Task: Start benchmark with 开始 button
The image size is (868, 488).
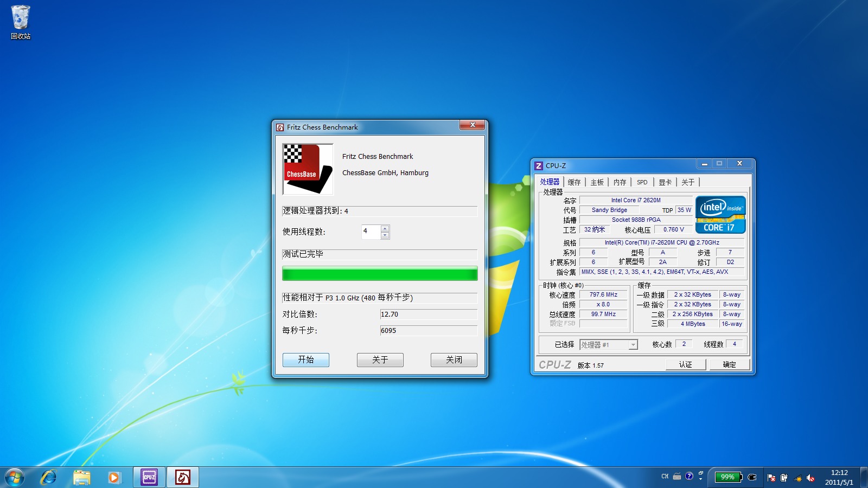Action: click(306, 360)
